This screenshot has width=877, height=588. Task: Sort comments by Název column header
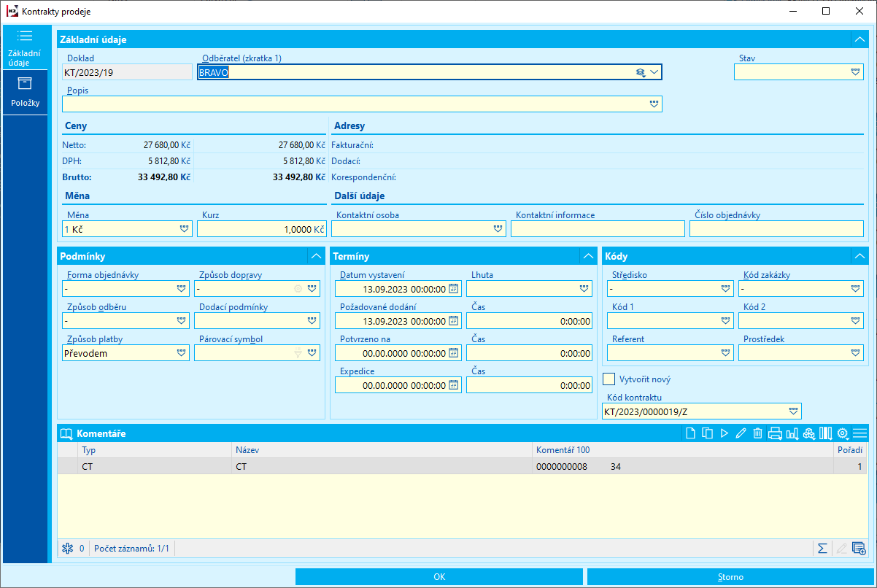382,450
